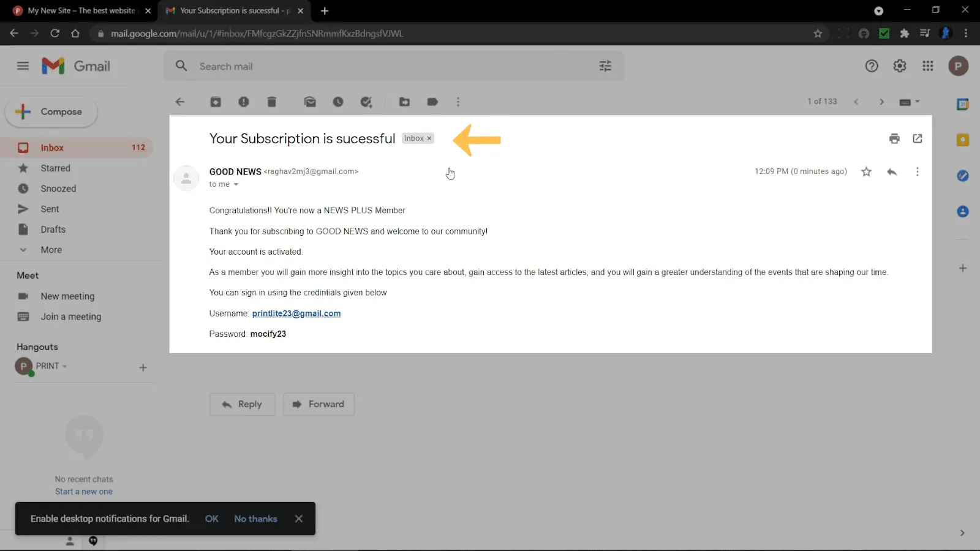980x551 pixels.
Task: Expand the 'to me' recipient details
Action: click(x=236, y=184)
